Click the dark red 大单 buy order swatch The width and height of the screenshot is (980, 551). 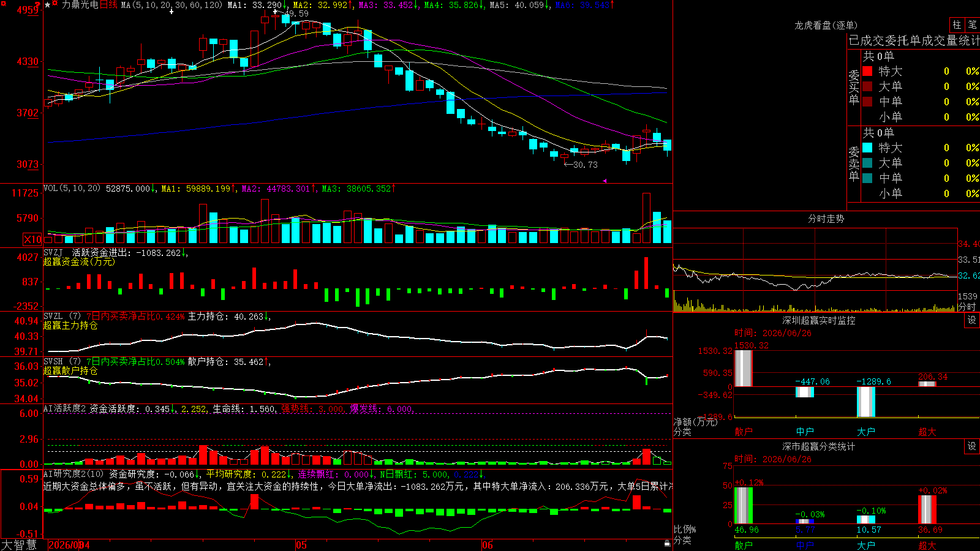tap(867, 86)
